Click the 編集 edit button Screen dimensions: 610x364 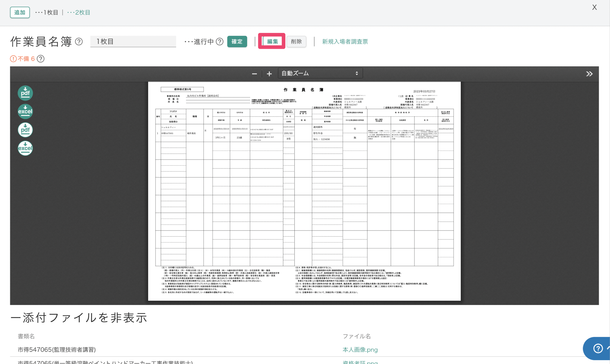272,42
